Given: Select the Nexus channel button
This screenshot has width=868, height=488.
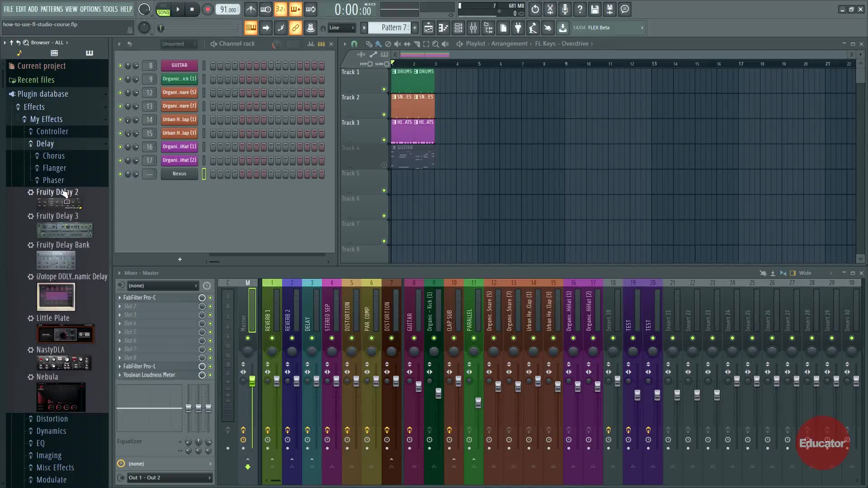Looking at the screenshot, I should point(179,174).
